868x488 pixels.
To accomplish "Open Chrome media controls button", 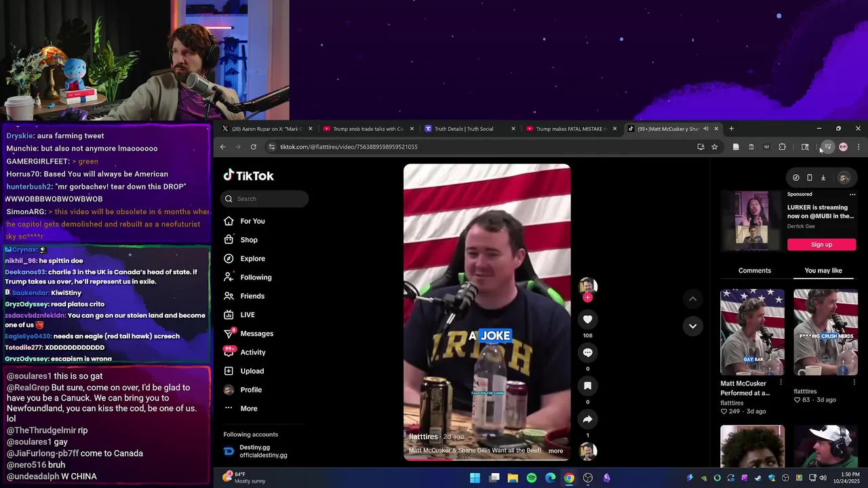I will click(827, 147).
